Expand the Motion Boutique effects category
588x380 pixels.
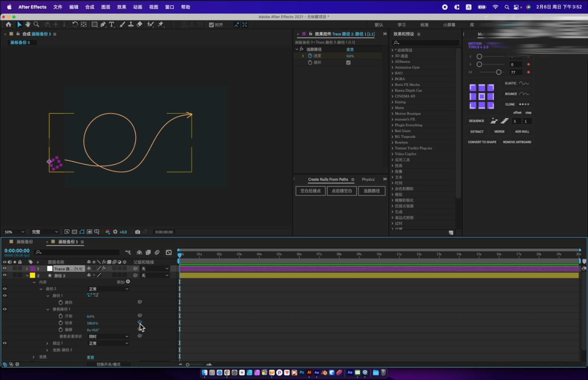pos(392,114)
